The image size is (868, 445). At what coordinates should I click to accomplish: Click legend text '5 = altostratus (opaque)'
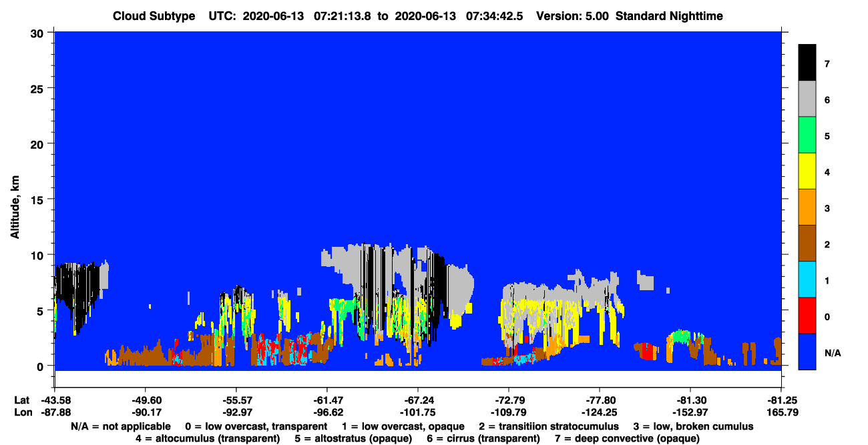[x=354, y=438]
